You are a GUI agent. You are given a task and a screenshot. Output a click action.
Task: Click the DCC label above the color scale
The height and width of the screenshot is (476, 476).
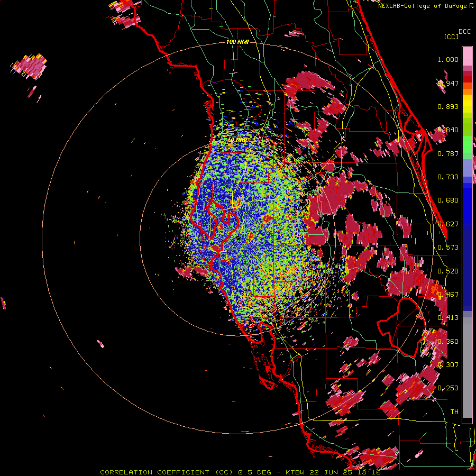(x=465, y=32)
